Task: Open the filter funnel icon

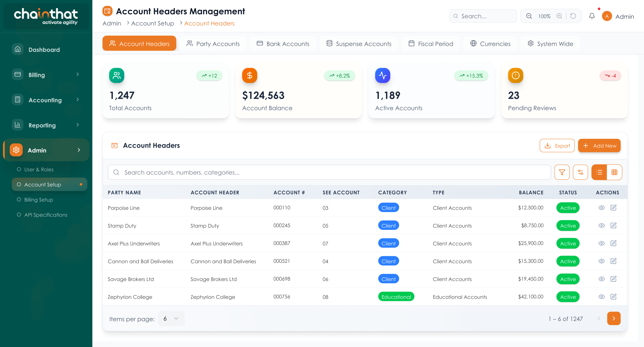Action: (x=562, y=172)
